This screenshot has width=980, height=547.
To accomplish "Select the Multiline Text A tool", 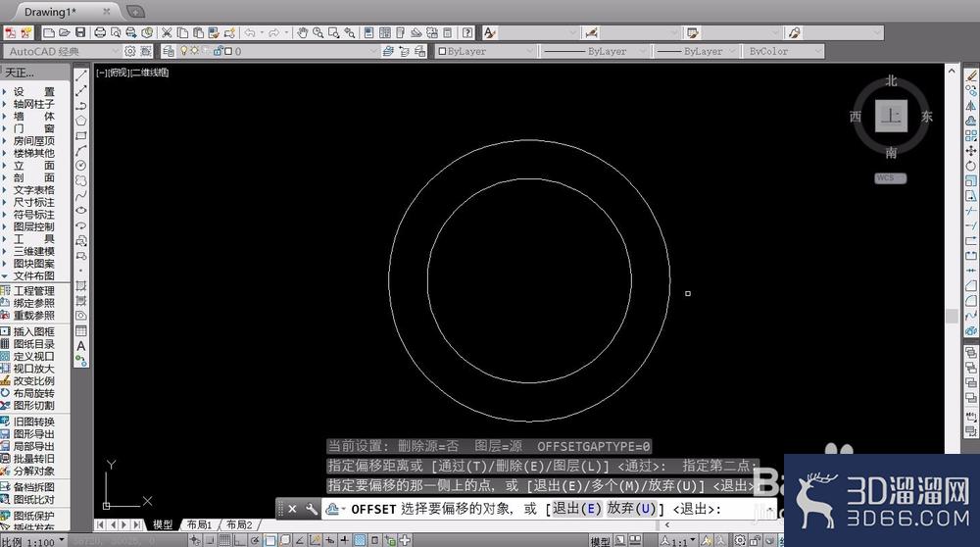I will point(81,346).
